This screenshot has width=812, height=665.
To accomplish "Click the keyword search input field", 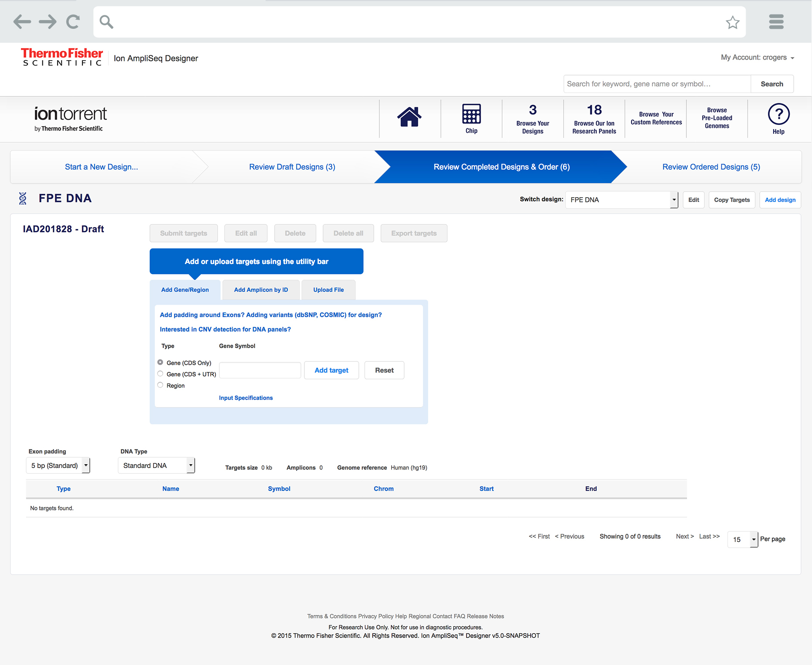I will pyautogui.click(x=657, y=84).
